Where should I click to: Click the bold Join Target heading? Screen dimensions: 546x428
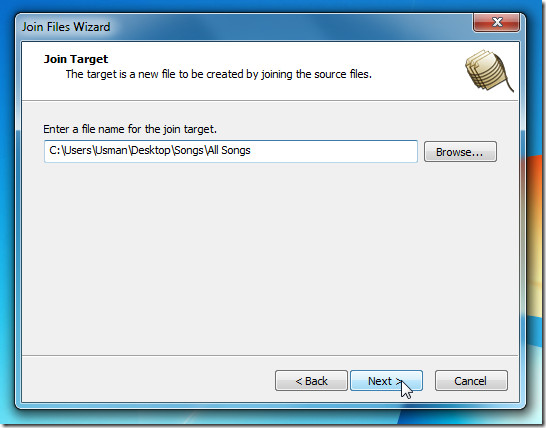pyautogui.click(x=76, y=59)
